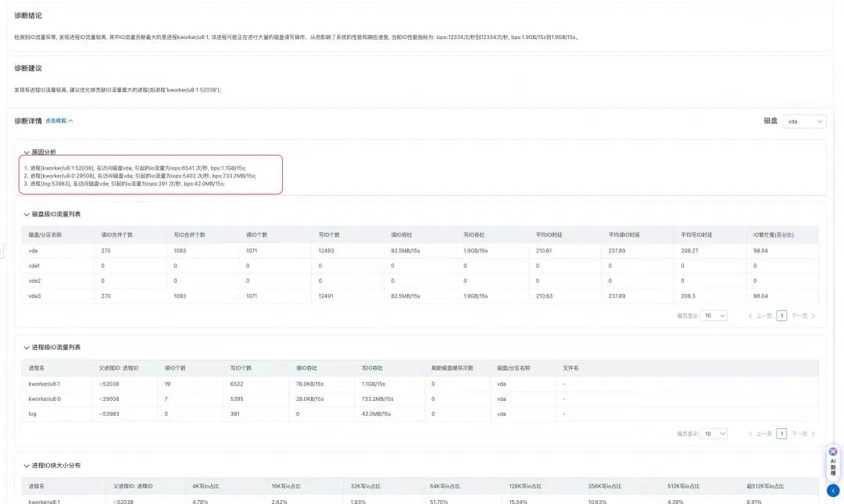Click the -:53983 process ID cell
Viewport: 844px width, 504px height.
109,413
